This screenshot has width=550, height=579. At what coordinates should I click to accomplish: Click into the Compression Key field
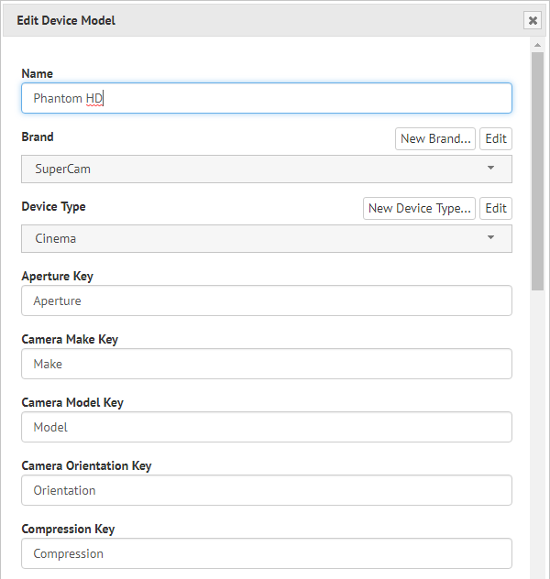(266, 554)
